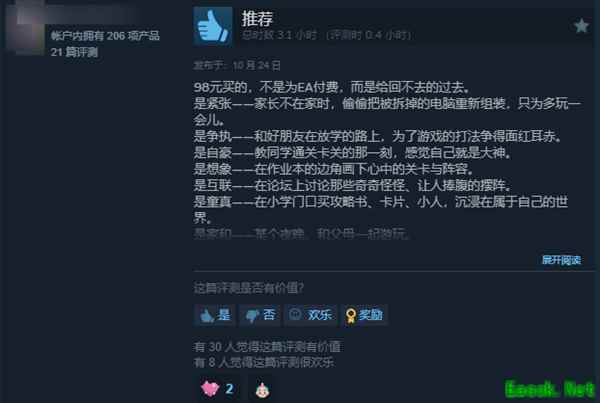The width and height of the screenshot is (600, 403).
Task: Give an award with 奖励 button
Action: tap(364, 315)
